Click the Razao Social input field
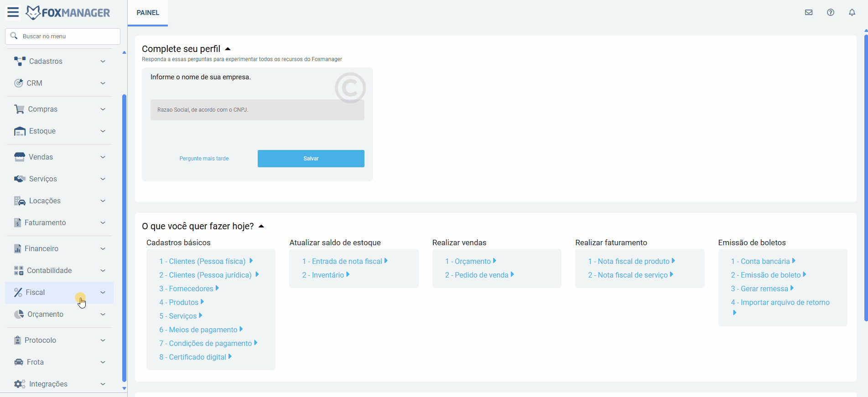The height and width of the screenshot is (397, 868). coord(257,110)
